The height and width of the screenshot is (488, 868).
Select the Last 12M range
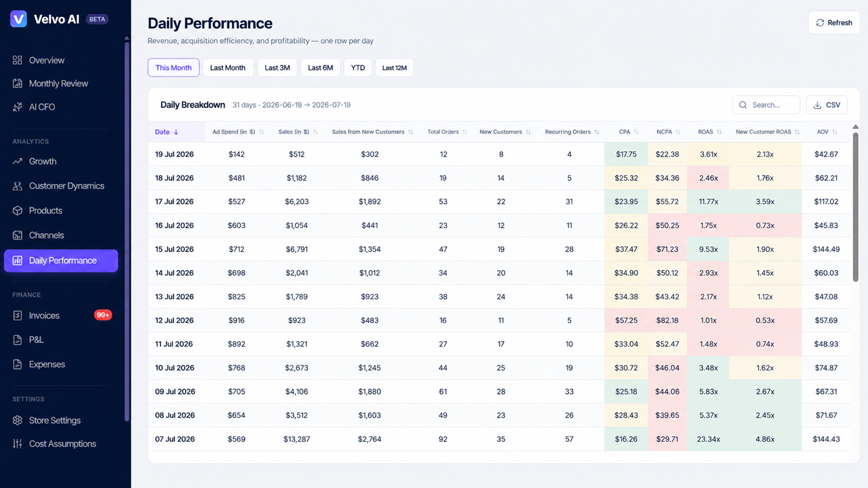tap(394, 68)
